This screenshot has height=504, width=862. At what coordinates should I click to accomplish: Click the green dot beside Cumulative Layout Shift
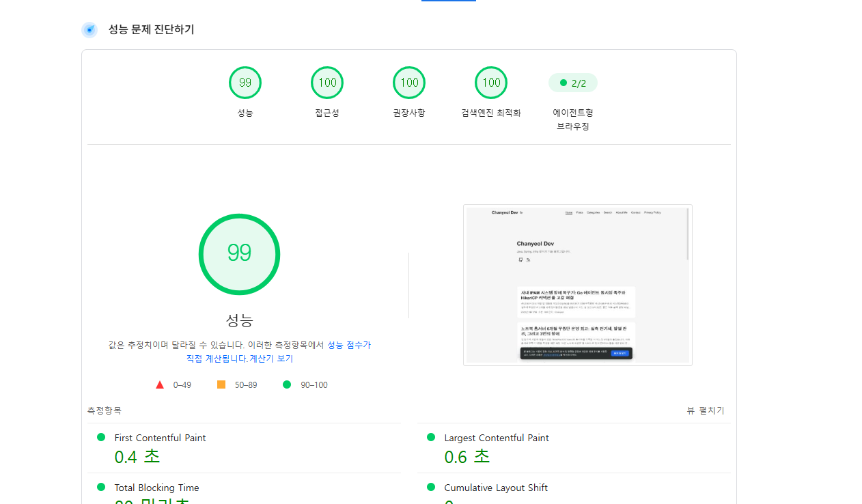(x=431, y=487)
